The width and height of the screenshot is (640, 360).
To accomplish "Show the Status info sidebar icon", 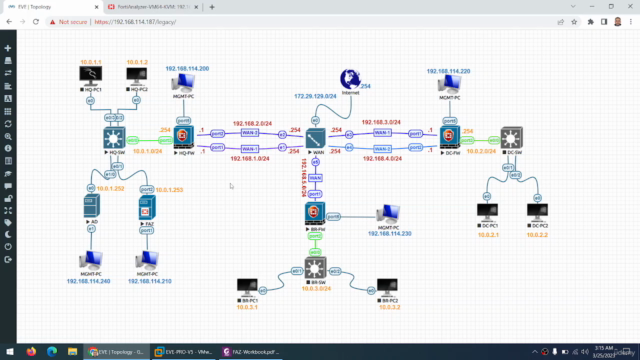I will point(8,149).
